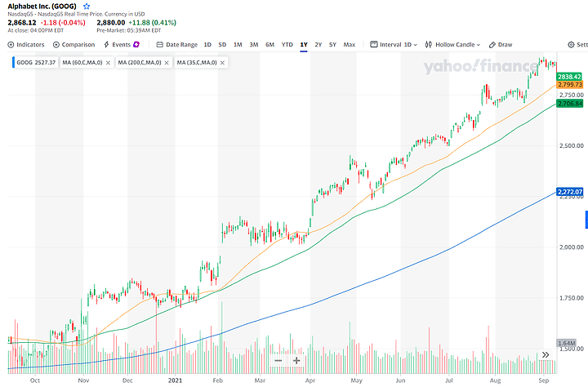The height and width of the screenshot is (387, 588).
Task: Select the 3M range
Action: pos(254,45)
